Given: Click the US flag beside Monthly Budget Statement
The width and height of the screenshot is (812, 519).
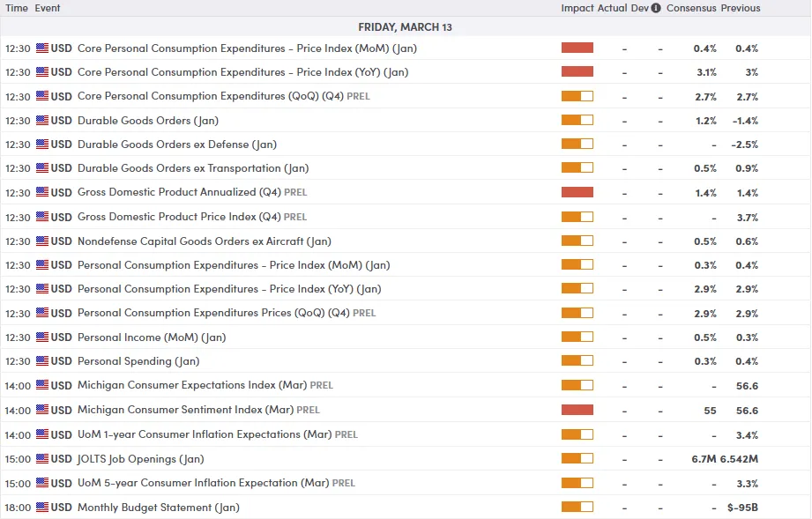Looking at the screenshot, I should point(41,507).
